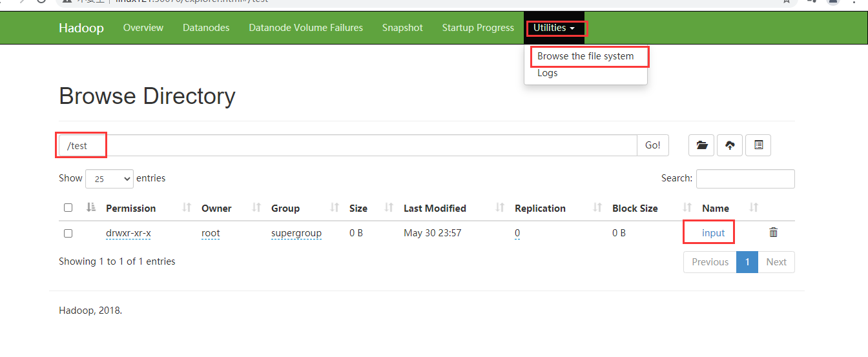The image size is (868, 357).
Task: Open the Show entries count dropdown
Action: (109, 179)
